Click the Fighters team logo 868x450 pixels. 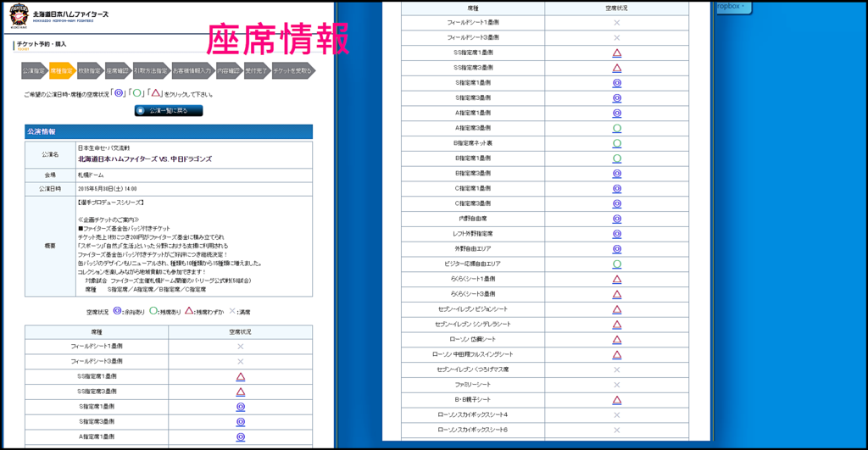click(x=19, y=15)
